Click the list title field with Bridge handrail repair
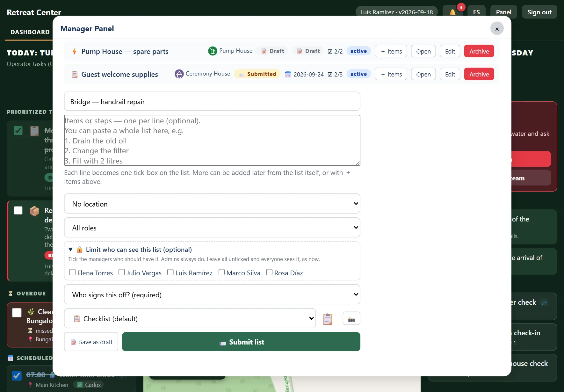The height and width of the screenshot is (392, 564). point(212,101)
